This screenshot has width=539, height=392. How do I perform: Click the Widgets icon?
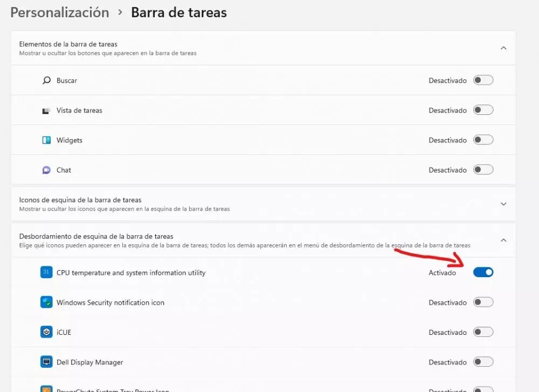[x=46, y=140]
